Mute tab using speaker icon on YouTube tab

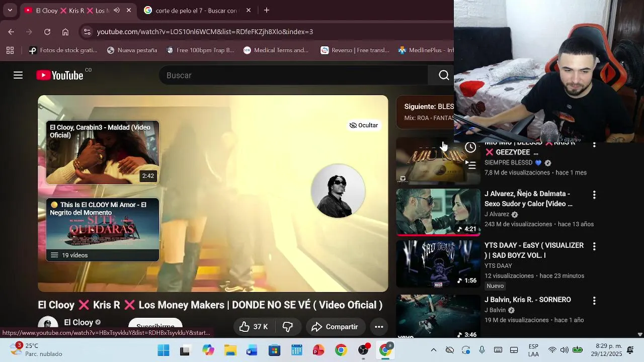coord(117,10)
